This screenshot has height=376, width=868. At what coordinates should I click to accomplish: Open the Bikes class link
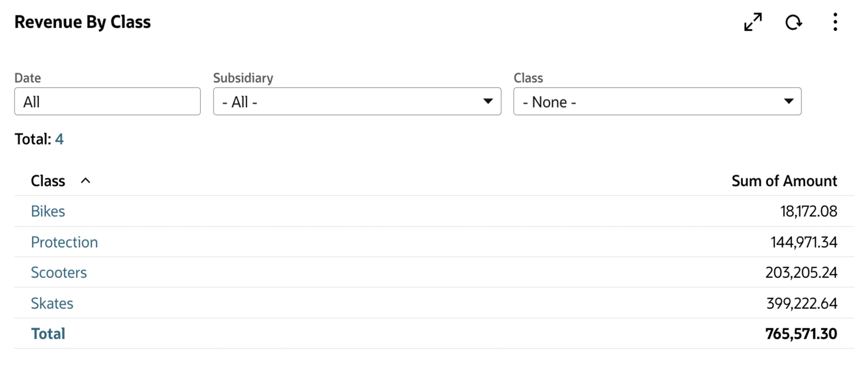click(x=48, y=211)
